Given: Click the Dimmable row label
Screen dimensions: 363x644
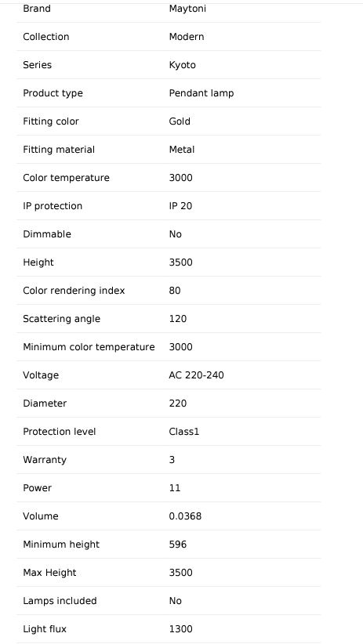Looking at the screenshot, I should tap(47, 234).
